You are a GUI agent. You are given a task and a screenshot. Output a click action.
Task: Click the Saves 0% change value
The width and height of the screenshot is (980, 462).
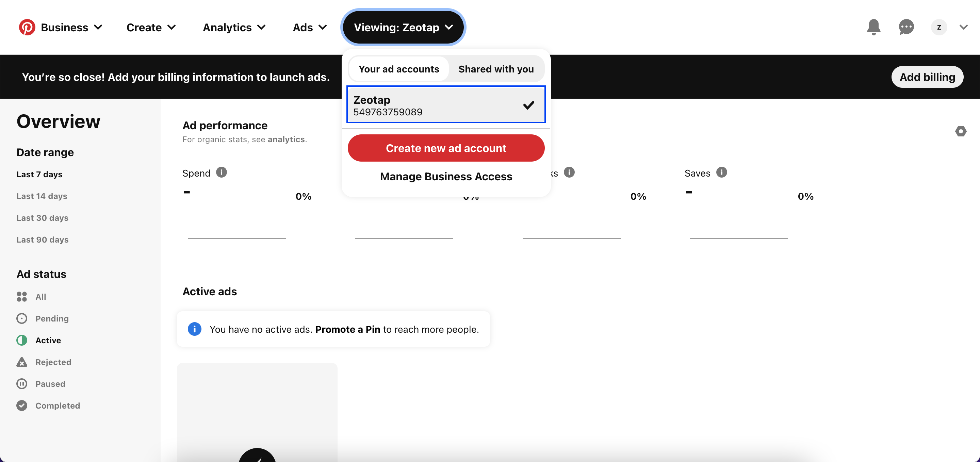[x=805, y=196]
